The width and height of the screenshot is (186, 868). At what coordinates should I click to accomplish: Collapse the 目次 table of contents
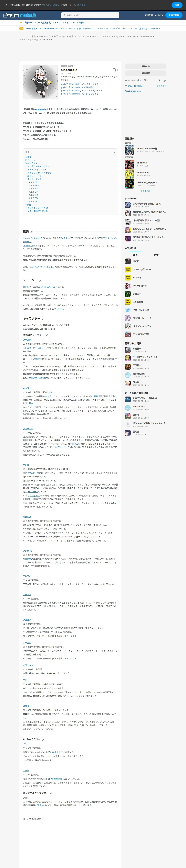tap(114, 152)
